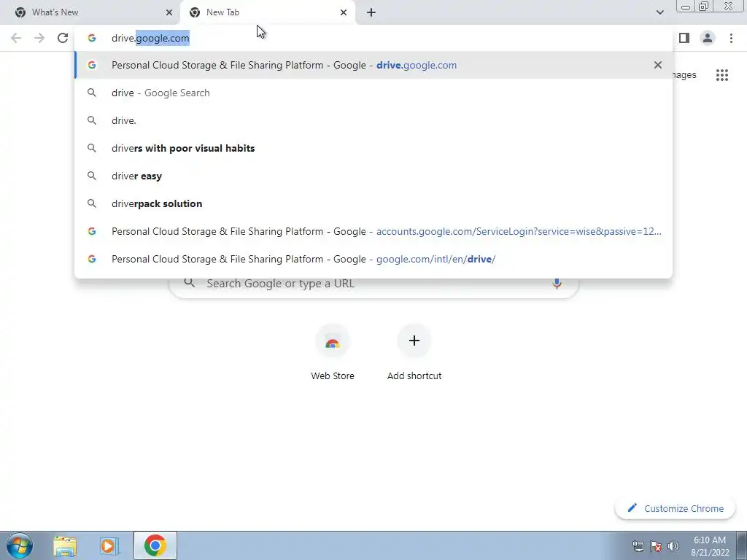Switch to the What's New tab
Image resolution: width=747 pixels, height=560 pixels.
click(x=90, y=12)
